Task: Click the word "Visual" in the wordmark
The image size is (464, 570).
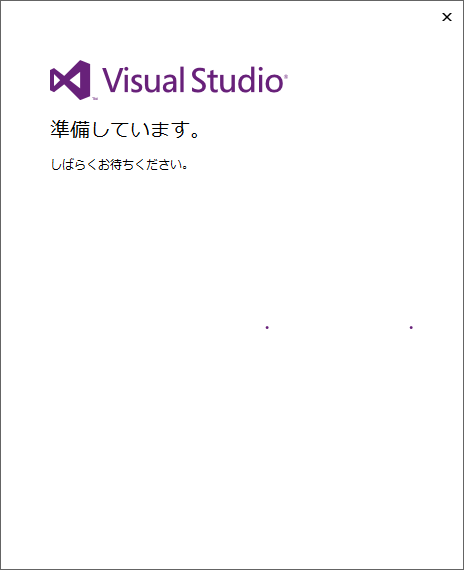Action: point(143,80)
